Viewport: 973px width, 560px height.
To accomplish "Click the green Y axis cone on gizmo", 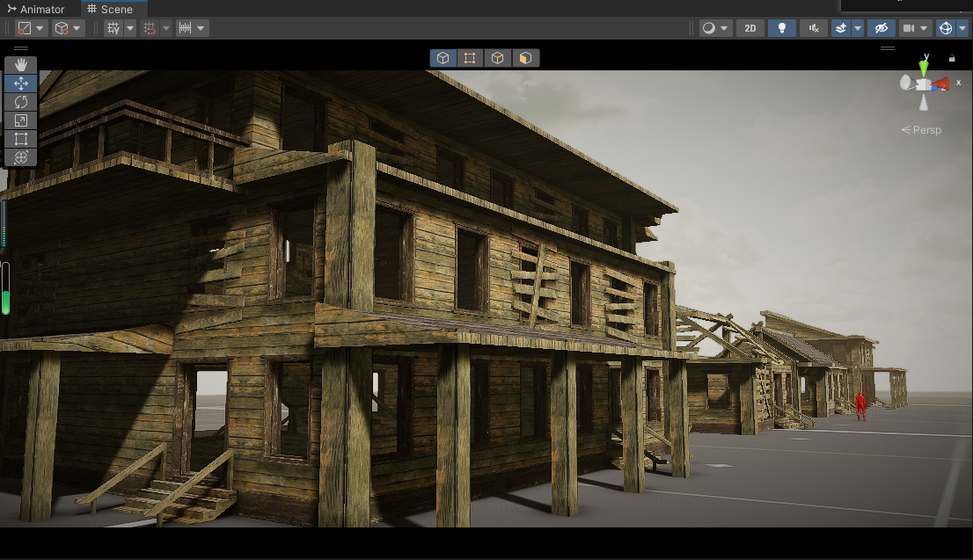I will click(924, 68).
